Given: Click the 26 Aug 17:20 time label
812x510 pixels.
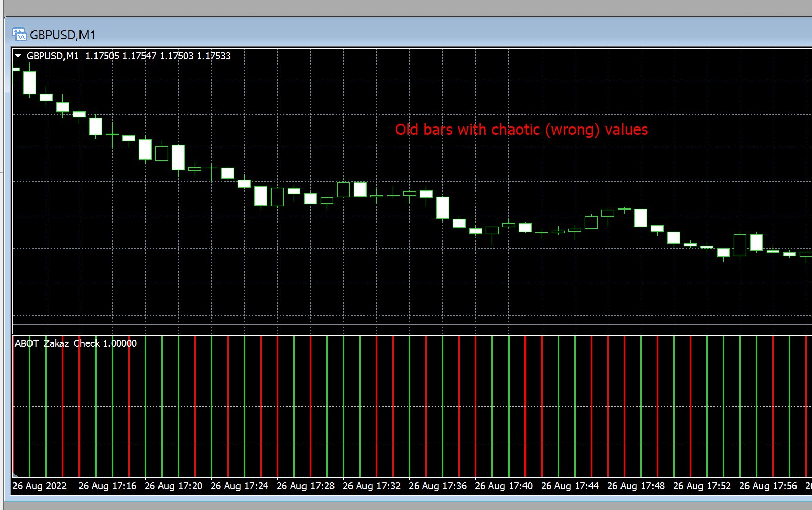Looking at the screenshot, I should [173, 486].
